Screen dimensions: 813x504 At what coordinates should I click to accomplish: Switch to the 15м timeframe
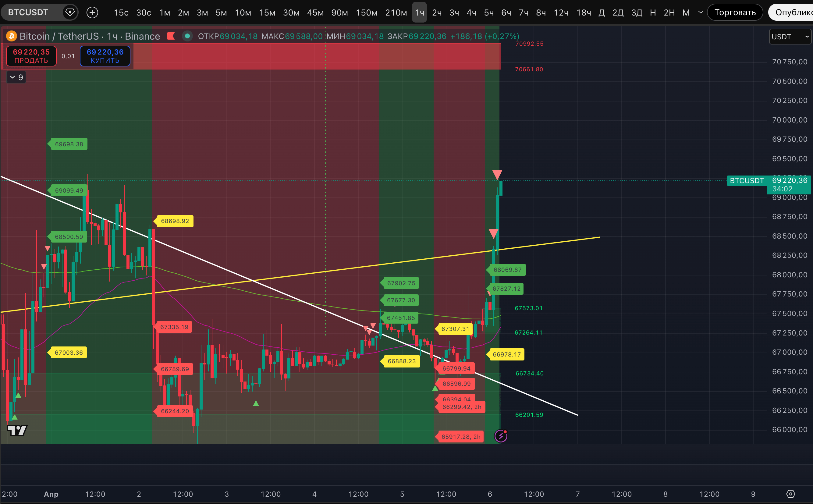(267, 12)
